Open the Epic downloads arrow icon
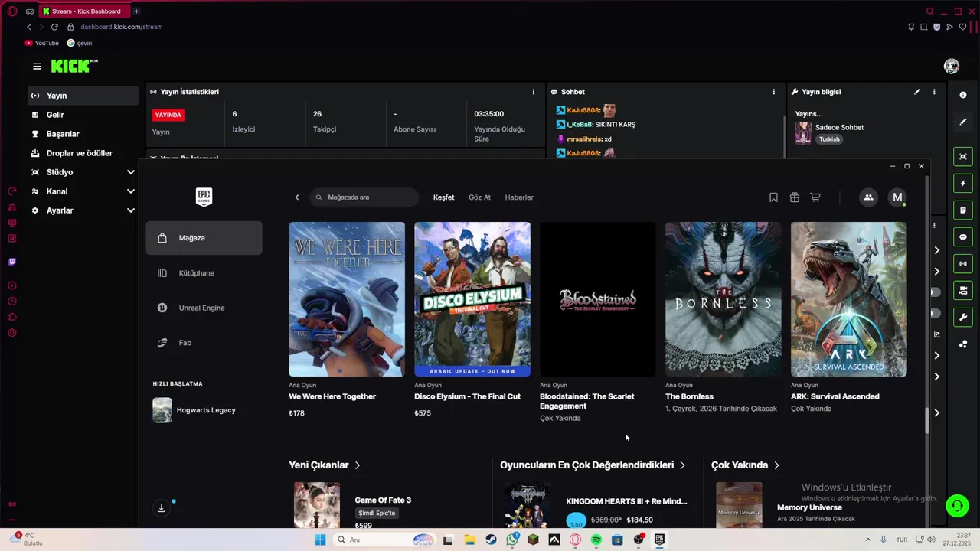 point(161,508)
